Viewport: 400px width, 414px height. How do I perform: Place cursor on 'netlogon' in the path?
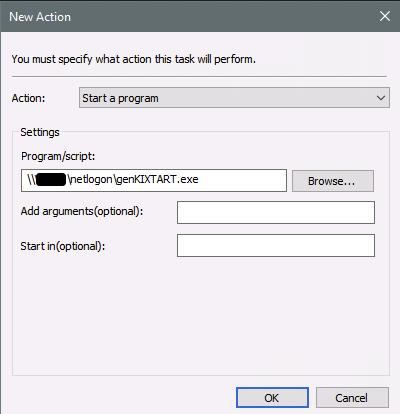coord(91,179)
